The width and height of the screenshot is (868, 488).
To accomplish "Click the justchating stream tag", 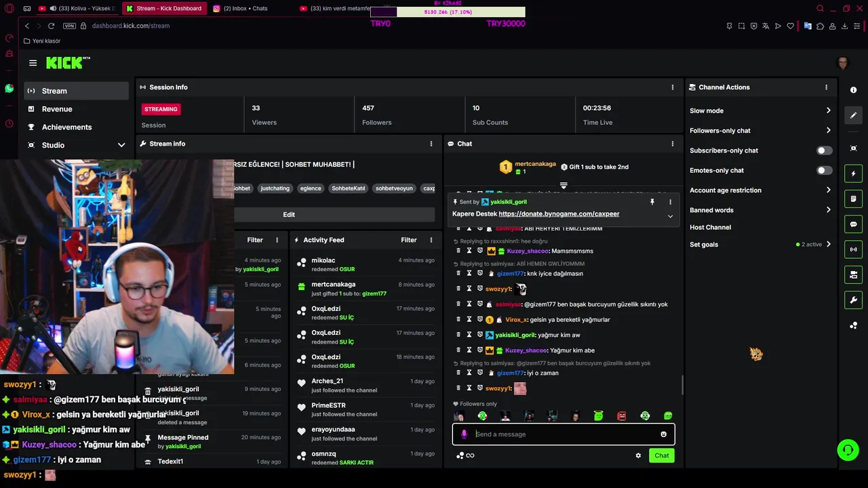I will (x=275, y=188).
